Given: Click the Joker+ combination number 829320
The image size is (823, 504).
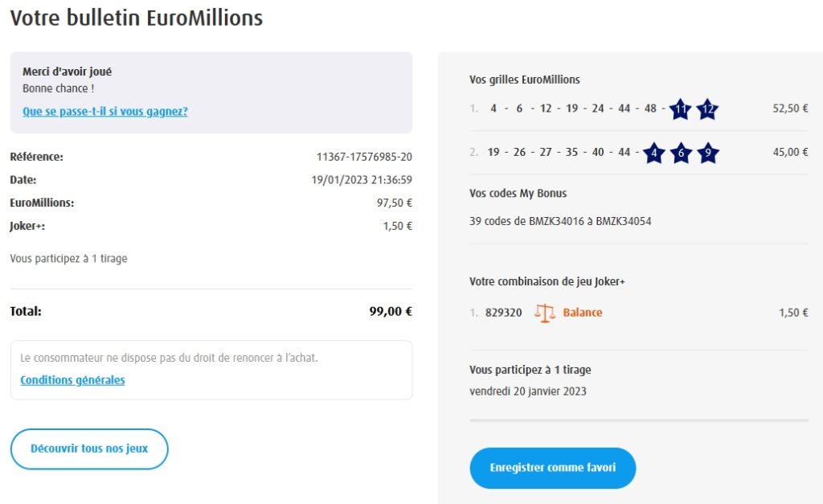Looking at the screenshot, I should click(x=504, y=313).
